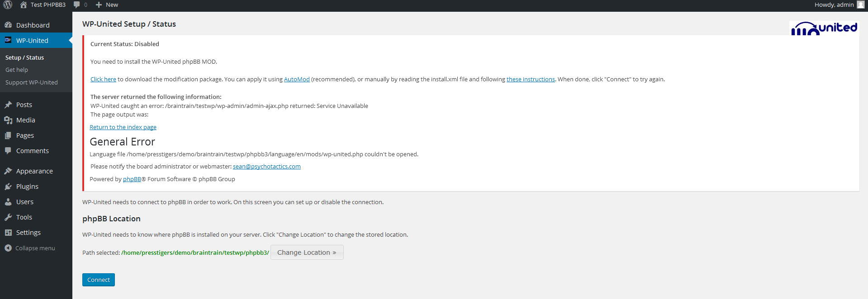Click the Change Location button
The height and width of the screenshot is (299, 868).
(x=307, y=252)
